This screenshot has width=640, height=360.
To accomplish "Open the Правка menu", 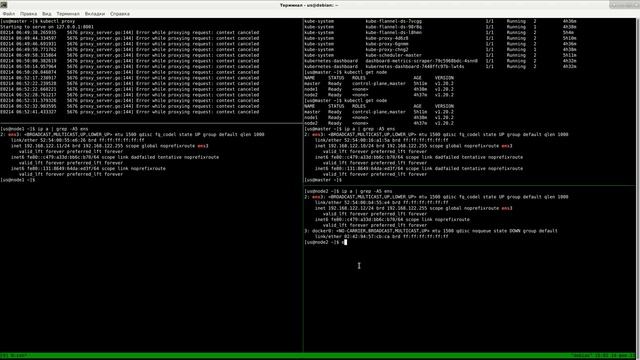I will (x=28, y=14).
